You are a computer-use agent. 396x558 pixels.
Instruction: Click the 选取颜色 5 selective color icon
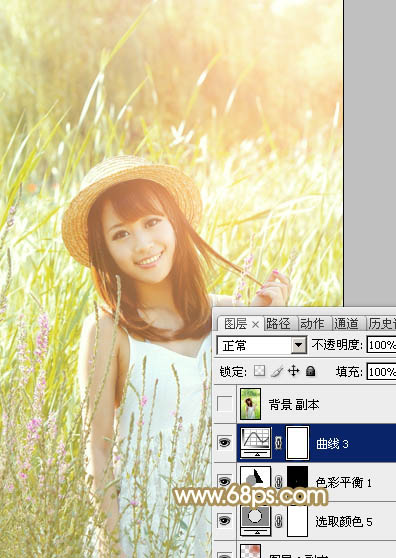tap(256, 520)
